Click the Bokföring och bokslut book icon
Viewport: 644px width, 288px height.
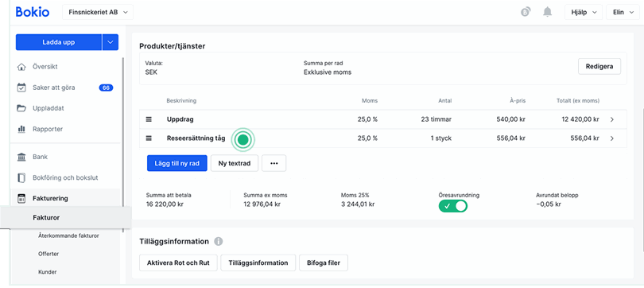point(21,178)
